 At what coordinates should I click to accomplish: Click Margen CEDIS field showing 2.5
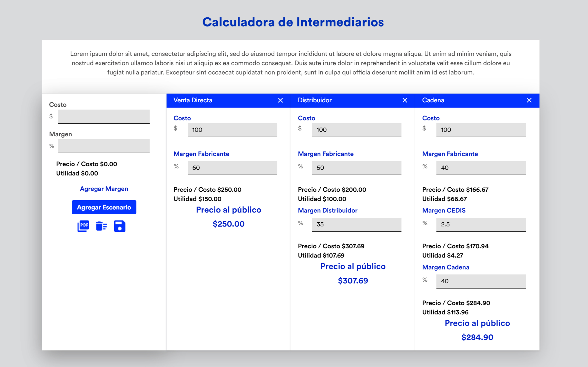coord(481,224)
